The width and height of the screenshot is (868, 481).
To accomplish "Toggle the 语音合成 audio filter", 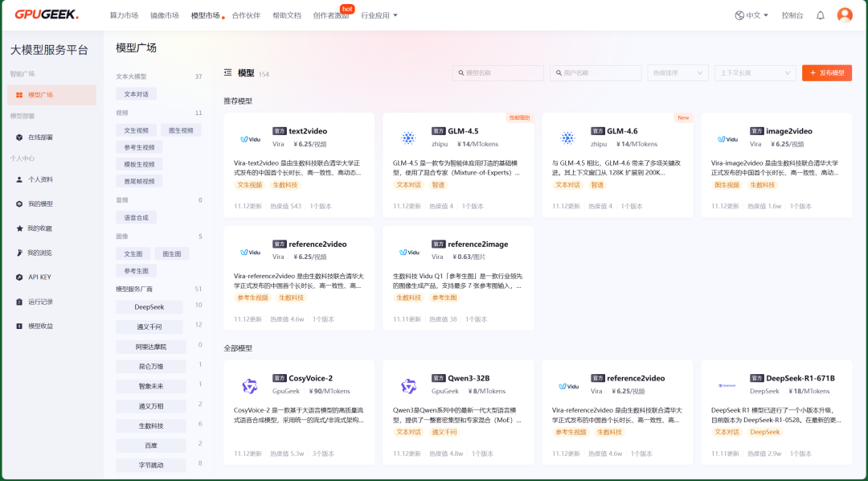I will click(138, 217).
